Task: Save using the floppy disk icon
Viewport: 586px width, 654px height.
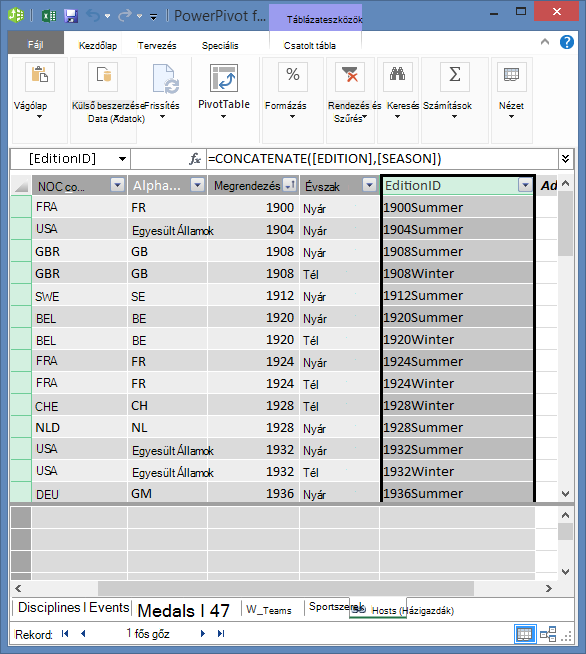Action: tap(71, 16)
